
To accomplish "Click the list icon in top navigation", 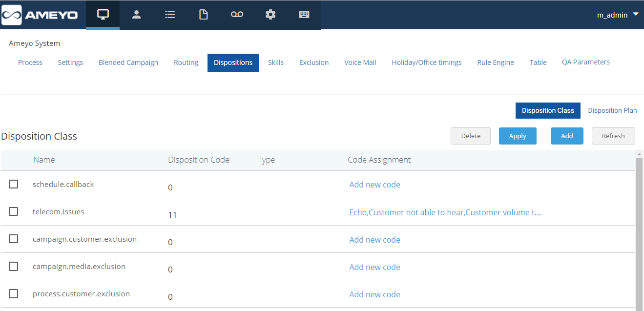I will click(170, 15).
